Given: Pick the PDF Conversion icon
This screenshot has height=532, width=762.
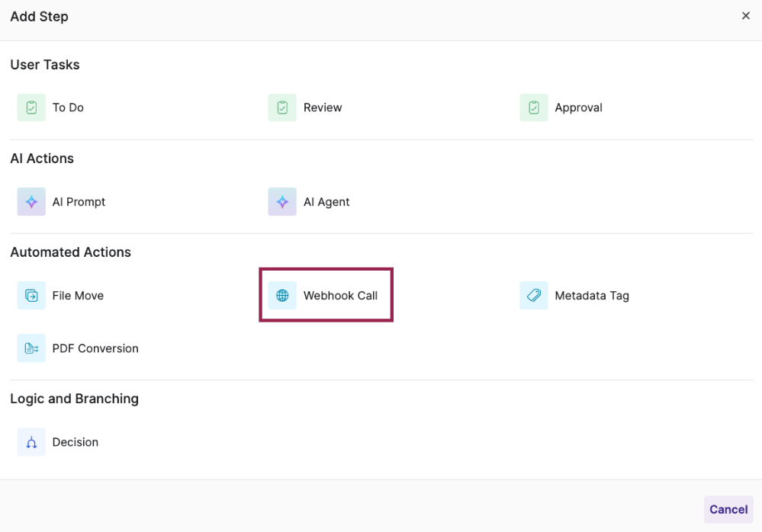Looking at the screenshot, I should [x=31, y=348].
